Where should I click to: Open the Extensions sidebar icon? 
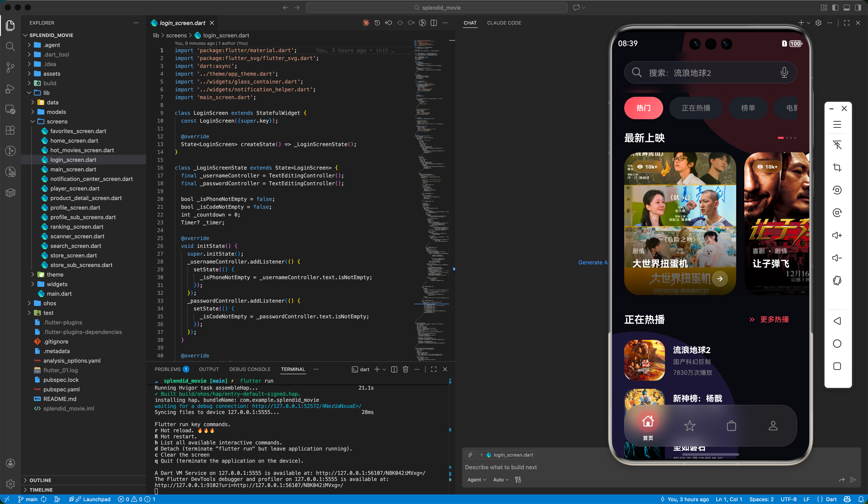tap(10, 130)
